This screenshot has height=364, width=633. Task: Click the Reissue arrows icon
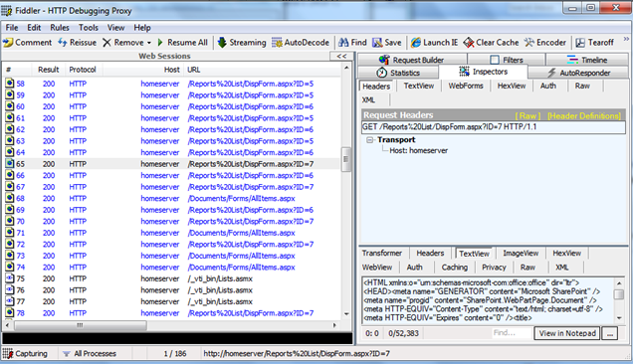[x=63, y=43]
